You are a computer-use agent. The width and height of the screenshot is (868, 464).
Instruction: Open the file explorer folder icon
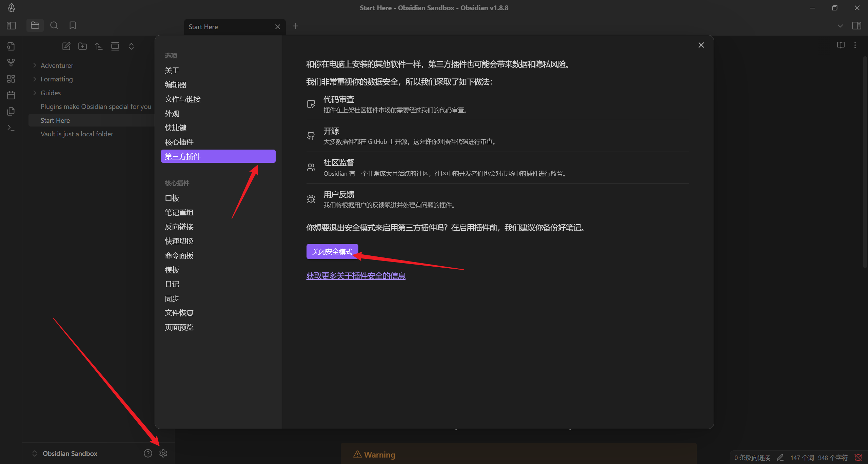[35, 25]
